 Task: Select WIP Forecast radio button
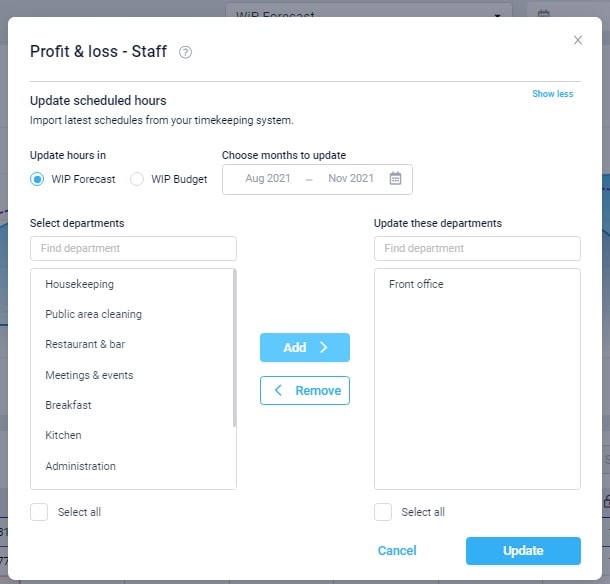coord(38,180)
